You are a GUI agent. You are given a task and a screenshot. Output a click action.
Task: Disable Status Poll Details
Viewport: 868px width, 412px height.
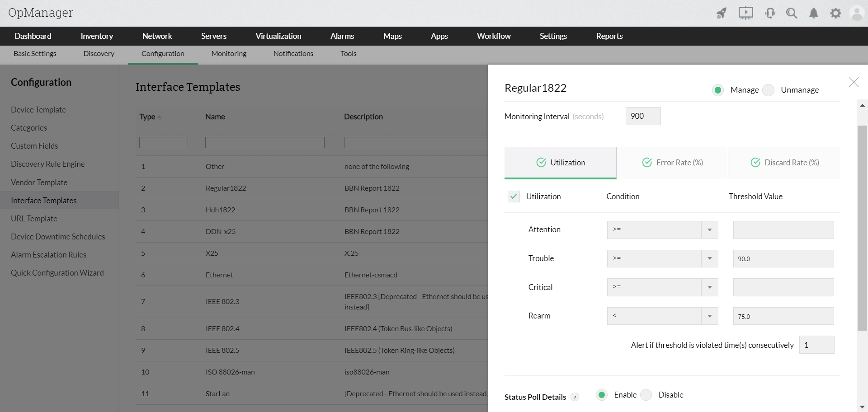pyautogui.click(x=646, y=395)
